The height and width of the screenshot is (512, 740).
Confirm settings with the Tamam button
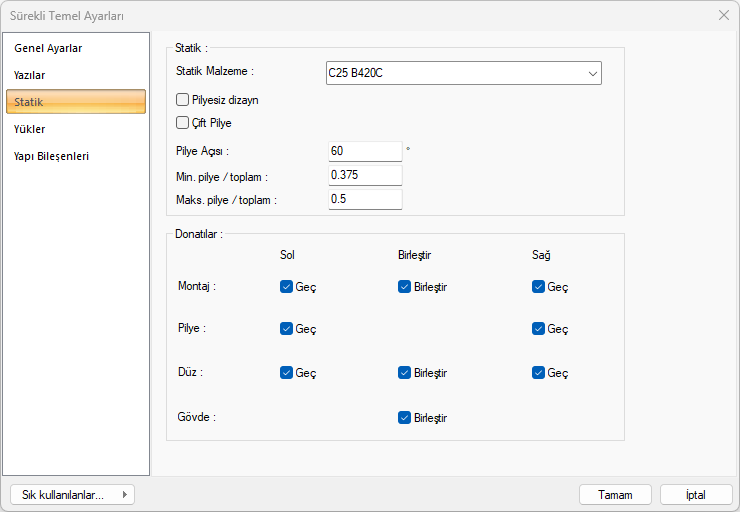[x=615, y=495]
